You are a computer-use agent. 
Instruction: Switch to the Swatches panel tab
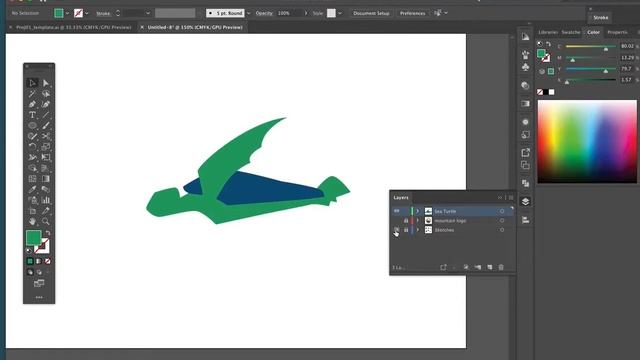571,32
